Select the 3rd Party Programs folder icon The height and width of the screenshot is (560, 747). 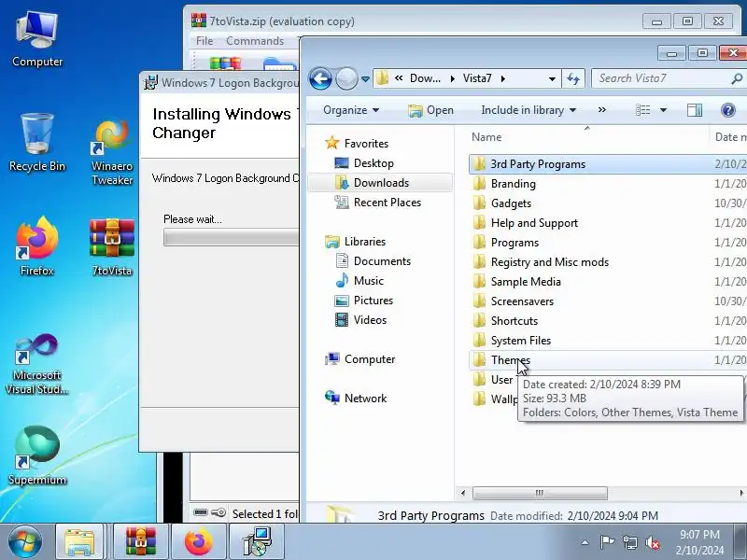(x=479, y=164)
